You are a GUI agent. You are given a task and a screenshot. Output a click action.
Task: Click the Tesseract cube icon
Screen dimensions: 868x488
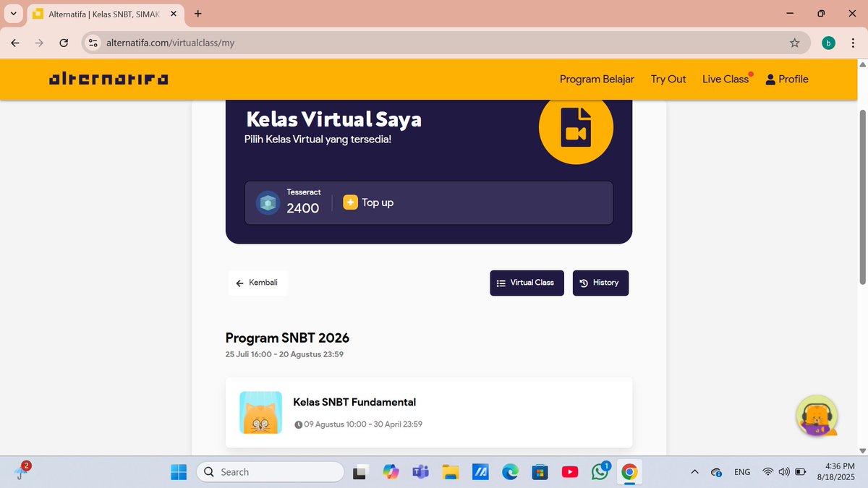(269, 203)
